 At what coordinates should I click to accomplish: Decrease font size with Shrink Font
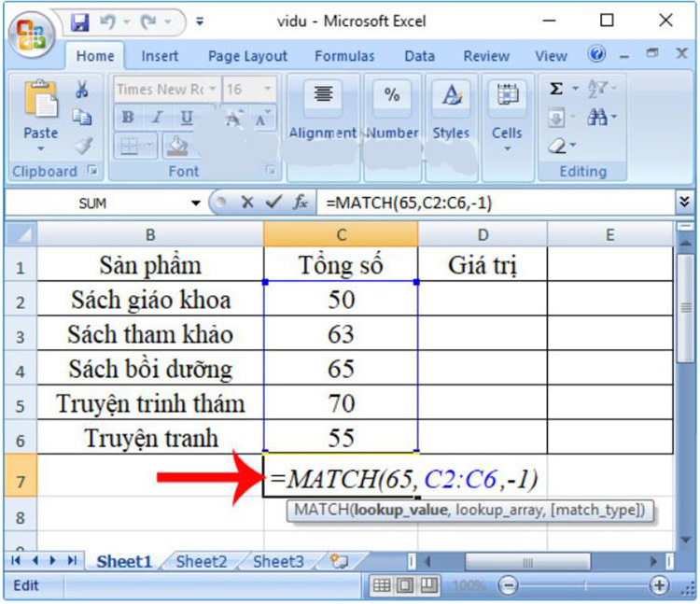pyautogui.click(x=262, y=118)
